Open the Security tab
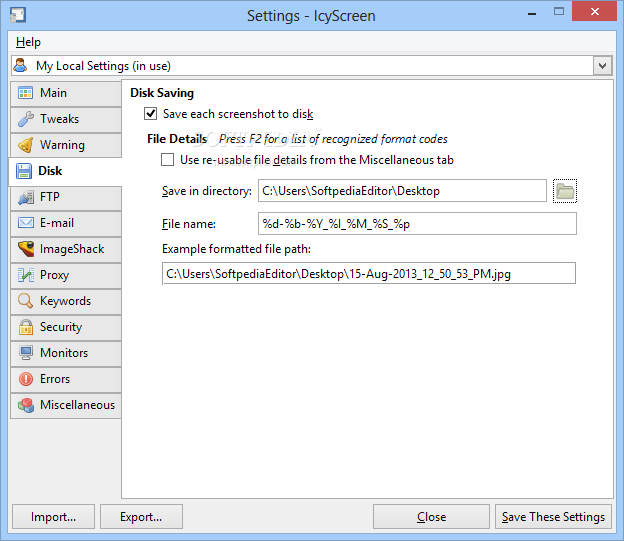 (66, 327)
